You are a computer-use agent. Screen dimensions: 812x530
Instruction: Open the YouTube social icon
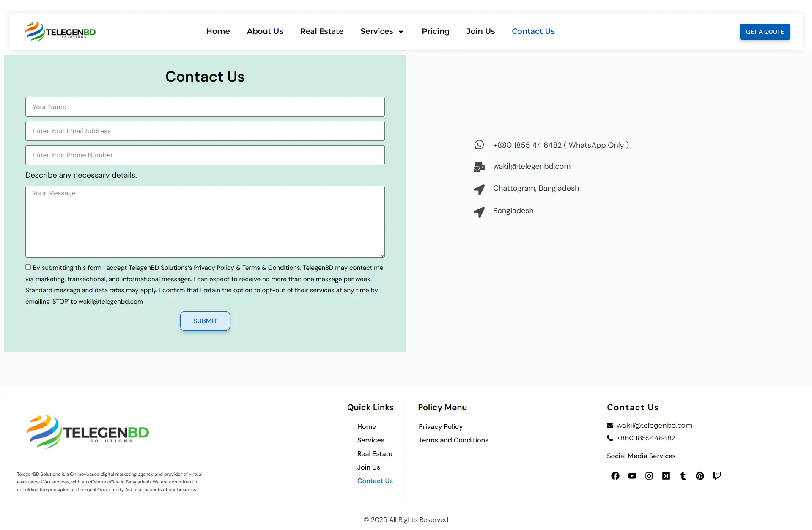[632, 476]
